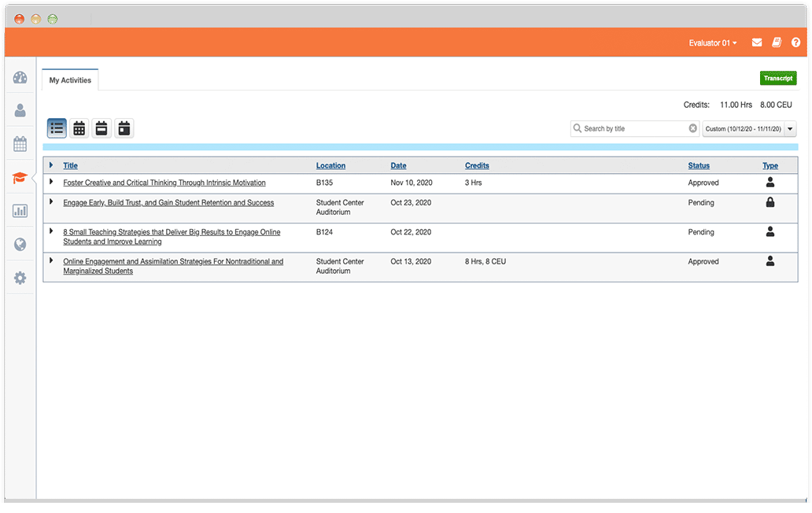Switch to list view of activities
The image size is (812, 513).
coord(57,128)
